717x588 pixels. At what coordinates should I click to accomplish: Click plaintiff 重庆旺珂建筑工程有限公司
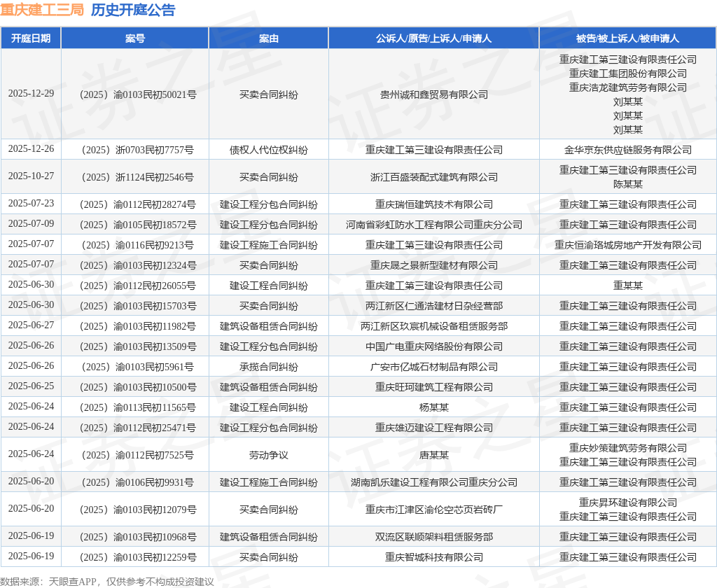coord(433,387)
